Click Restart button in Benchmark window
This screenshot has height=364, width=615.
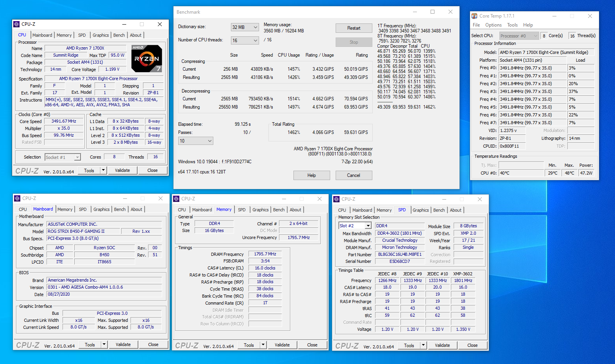pyautogui.click(x=354, y=28)
